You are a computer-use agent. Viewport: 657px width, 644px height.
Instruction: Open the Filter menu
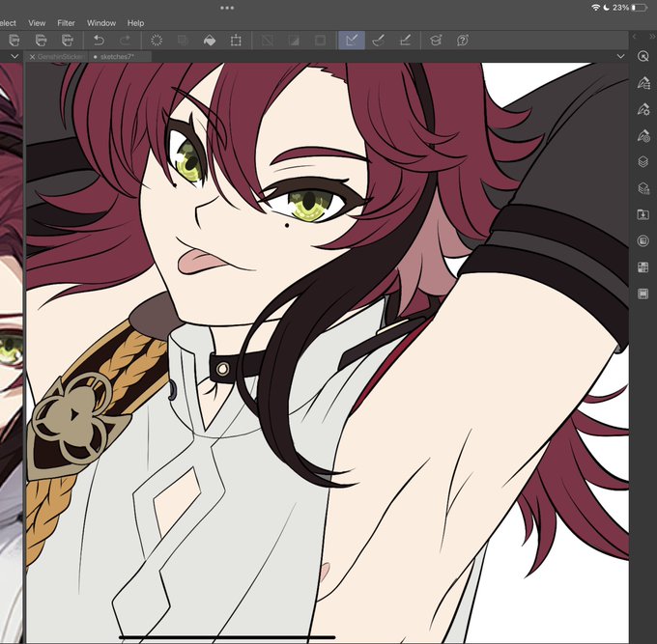67,23
